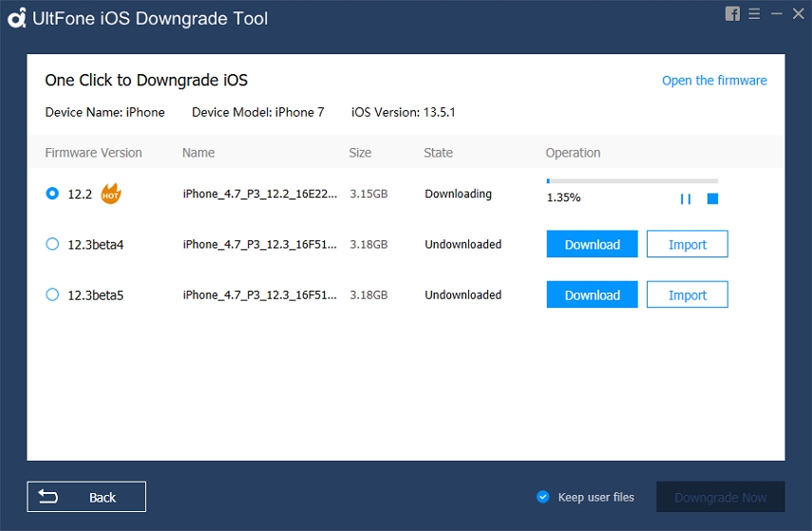Select the 12.2 firmware radio button

(x=52, y=193)
